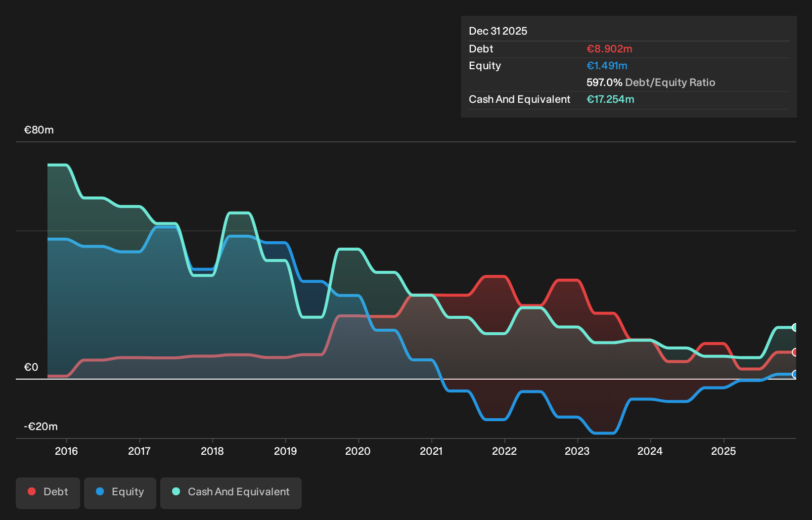Click the 2023 x-axis label
The width and height of the screenshot is (812, 520).
[577, 451]
